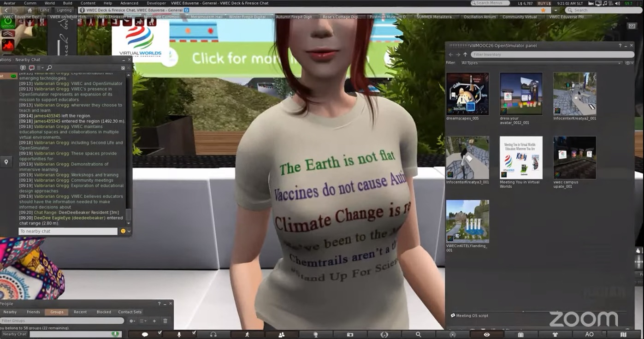644x339 pixels.
Task: Click the radar toolbar button
Action: coord(453,335)
